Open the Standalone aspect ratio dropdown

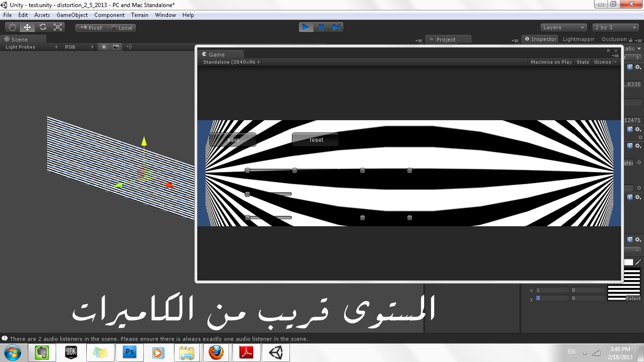click(x=231, y=62)
